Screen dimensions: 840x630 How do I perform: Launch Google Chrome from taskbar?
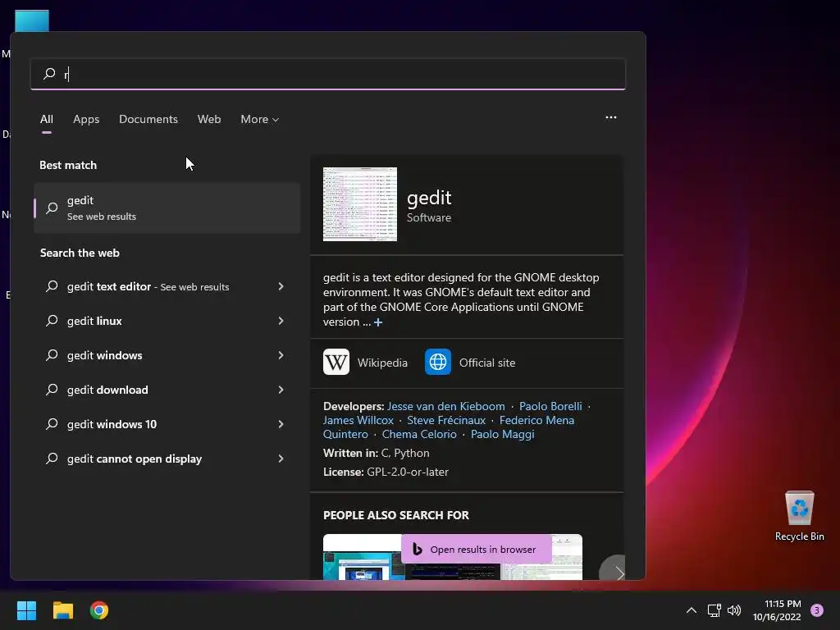pyautogui.click(x=99, y=610)
